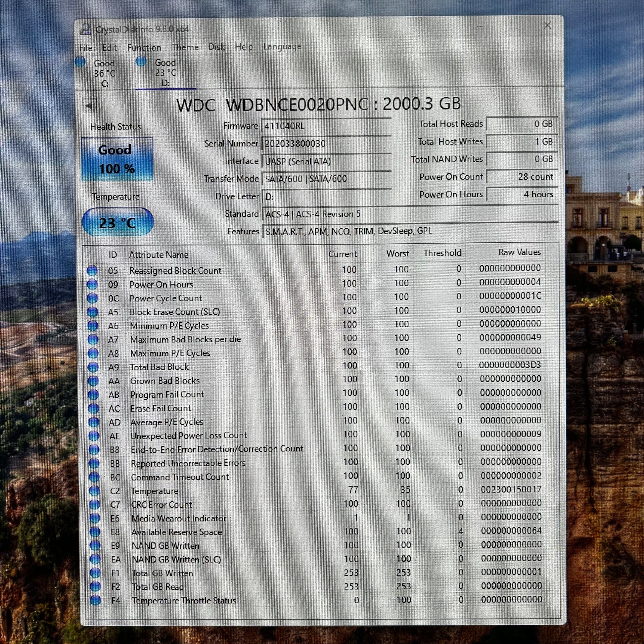Viewport: 644px width, 644px height.
Task: Open the File menu
Action: 86,48
